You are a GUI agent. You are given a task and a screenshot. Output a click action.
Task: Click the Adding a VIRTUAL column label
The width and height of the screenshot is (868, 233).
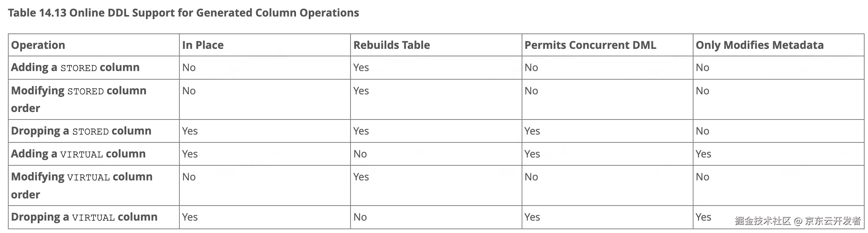pos(78,154)
